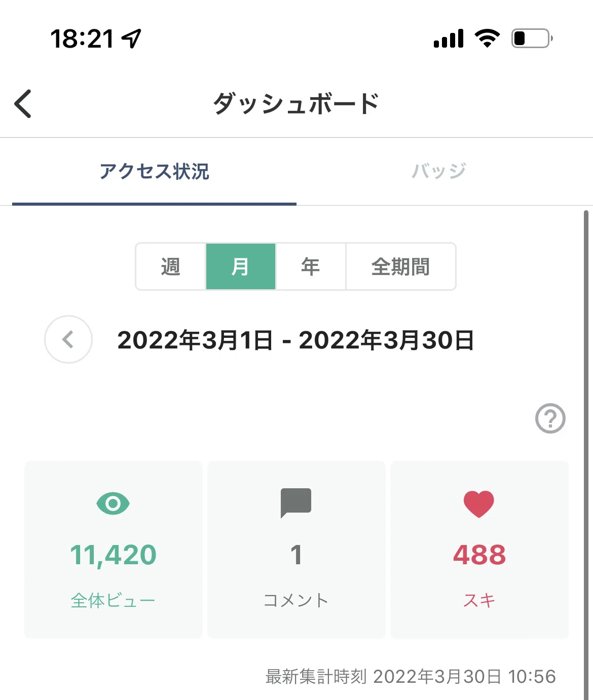Tap the battery indicator icon
The height and width of the screenshot is (700, 593).
click(x=532, y=38)
